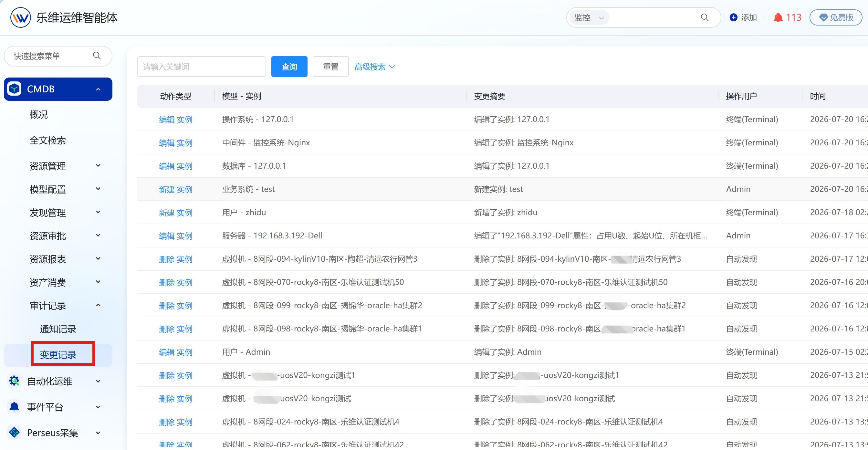
Task: Click the CMDB cube icon
Action: [14, 89]
